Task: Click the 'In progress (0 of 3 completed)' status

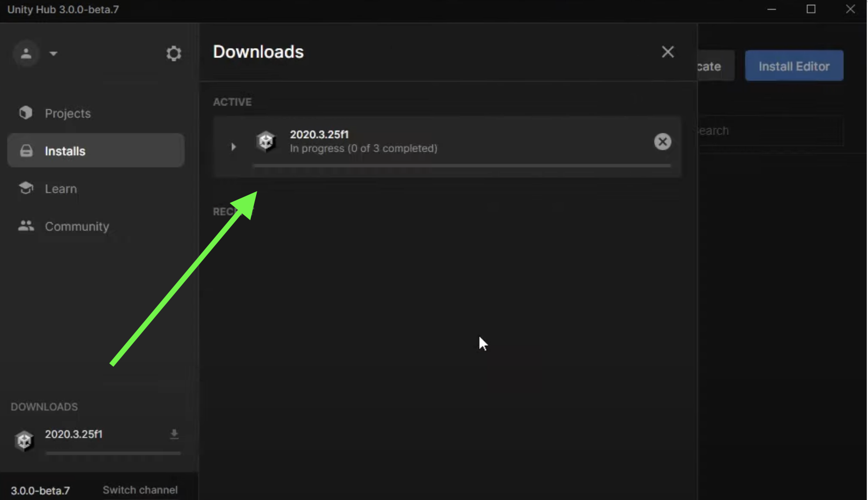Action: coord(364,148)
